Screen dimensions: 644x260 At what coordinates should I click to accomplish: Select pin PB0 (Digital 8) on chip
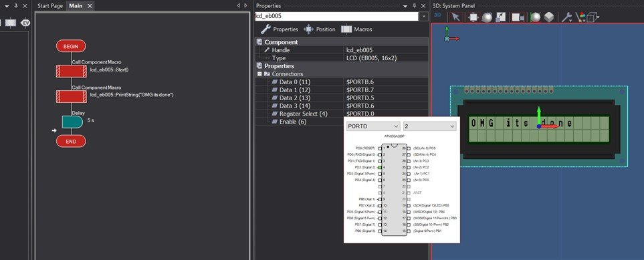380,231
